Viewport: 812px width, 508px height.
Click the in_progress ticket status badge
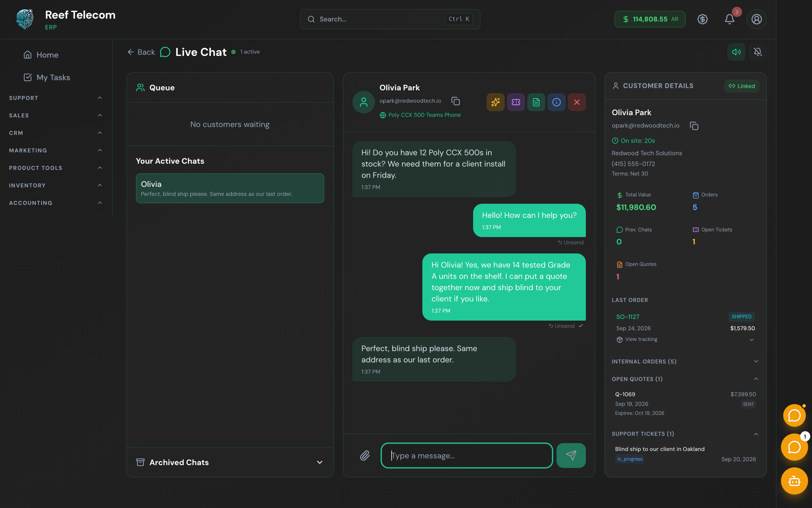pos(630,459)
